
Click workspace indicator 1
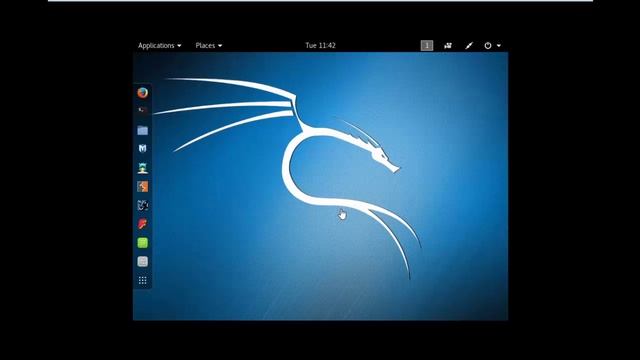tap(427, 45)
